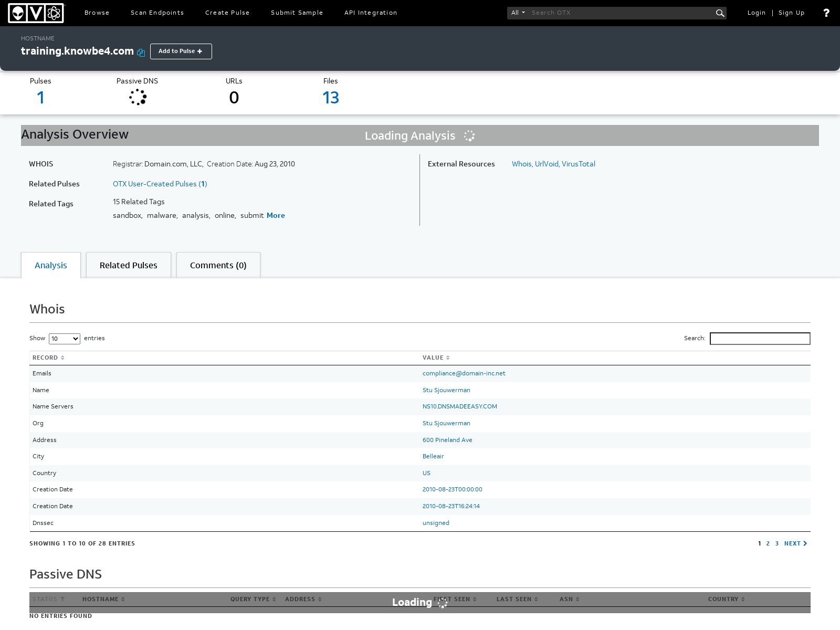
Task: Open Scan Endpoints page
Action: (x=157, y=13)
